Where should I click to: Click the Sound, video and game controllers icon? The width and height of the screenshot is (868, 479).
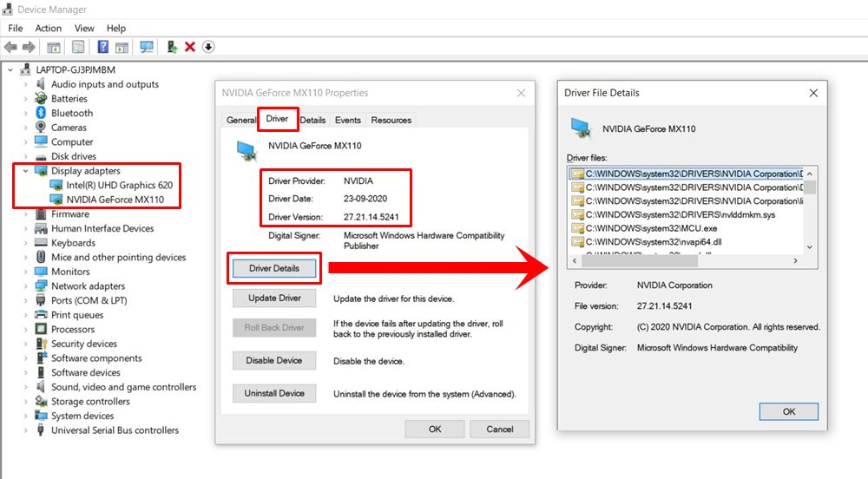(x=41, y=386)
